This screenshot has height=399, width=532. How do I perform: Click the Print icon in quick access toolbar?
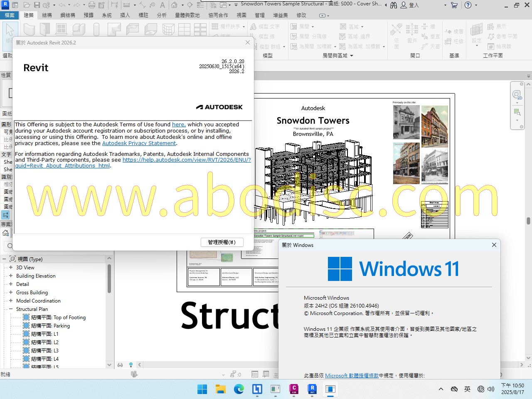tap(91, 5)
